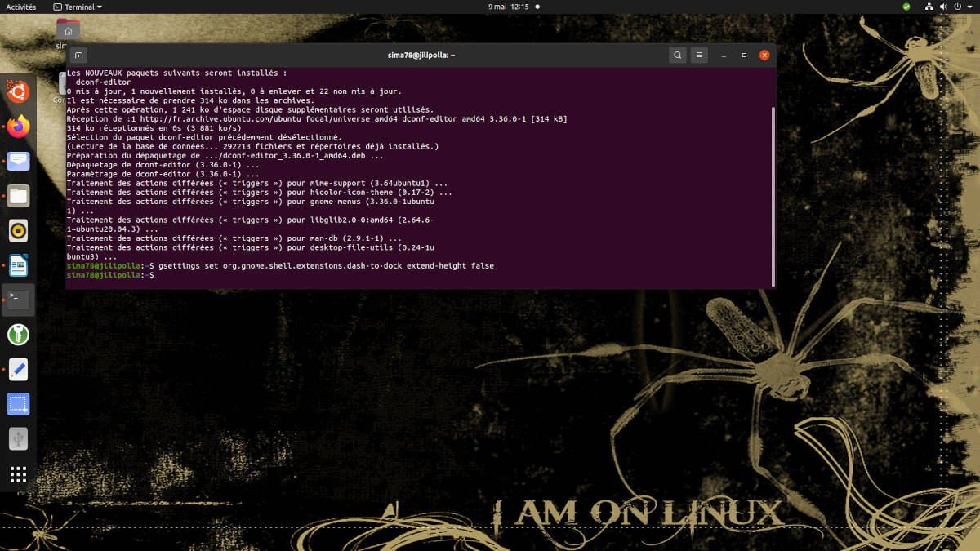Screen dimensions: 980x551
Task: Click the green checkmark status indicator
Action: pos(906,7)
